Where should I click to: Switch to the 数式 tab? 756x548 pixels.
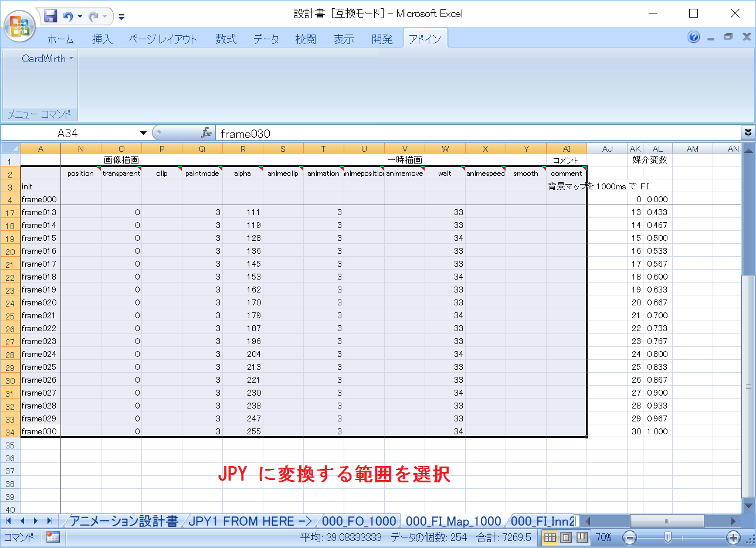[226, 39]
